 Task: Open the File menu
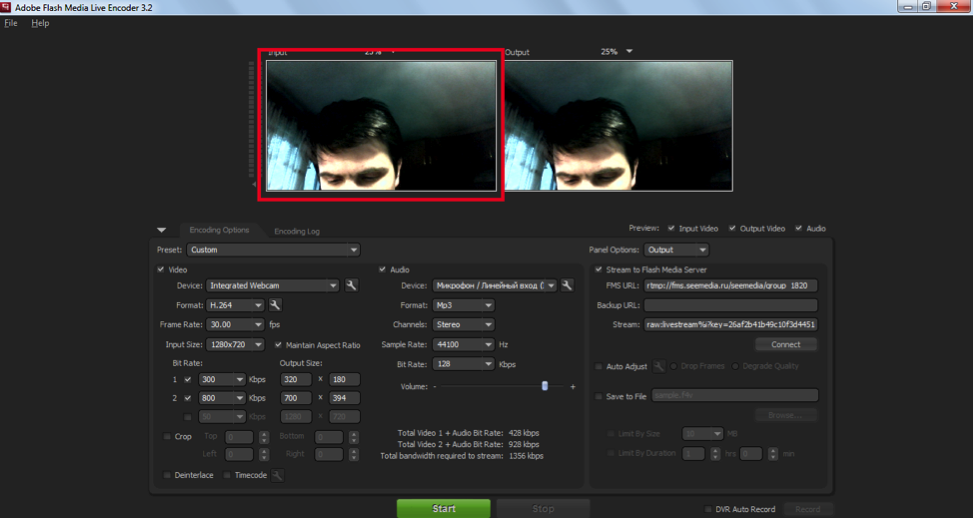[x=11, y=23]
